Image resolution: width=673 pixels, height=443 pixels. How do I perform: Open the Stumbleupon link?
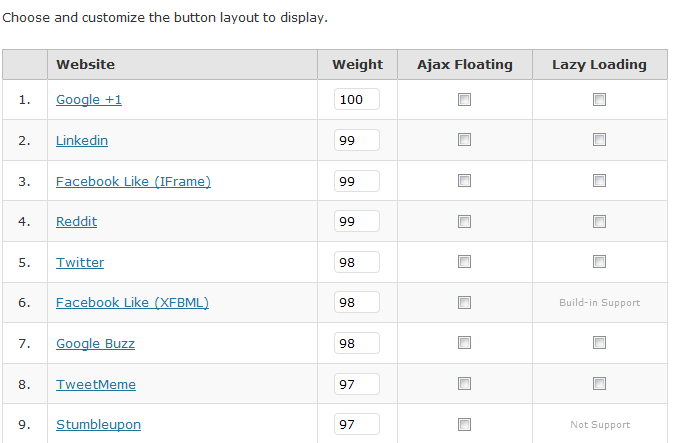[98, 425]
